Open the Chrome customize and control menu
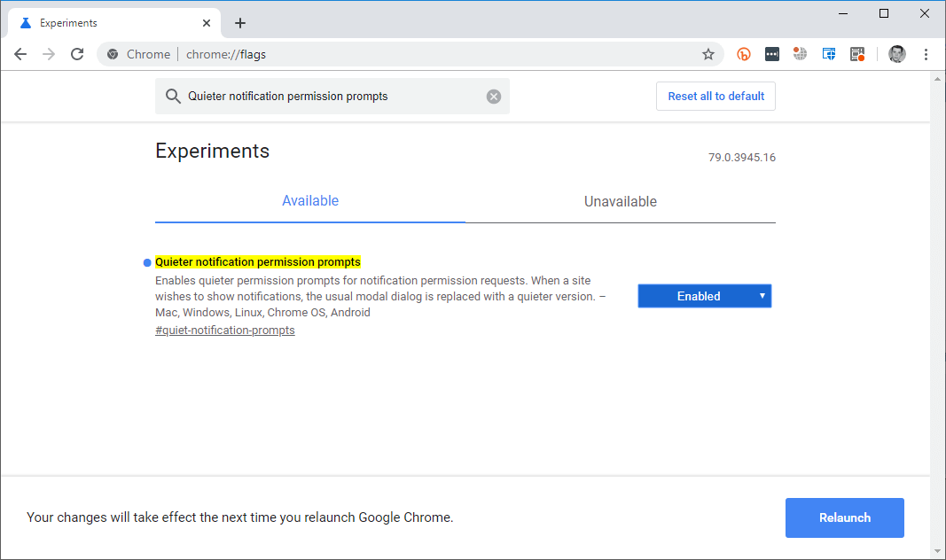 click(926, 54)
